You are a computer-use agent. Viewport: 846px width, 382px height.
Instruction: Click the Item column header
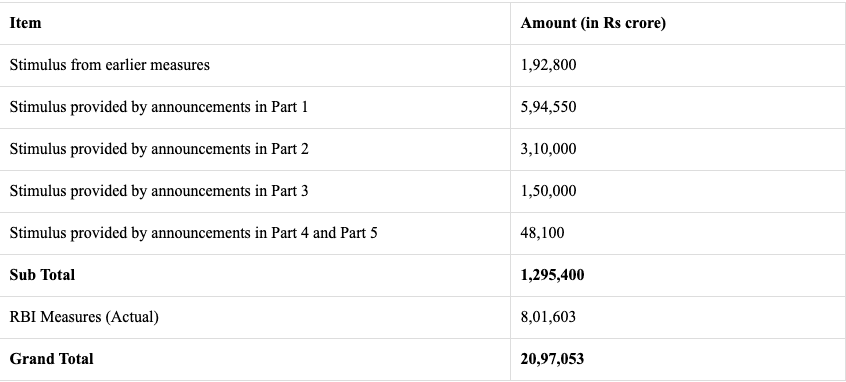[25, 23]
